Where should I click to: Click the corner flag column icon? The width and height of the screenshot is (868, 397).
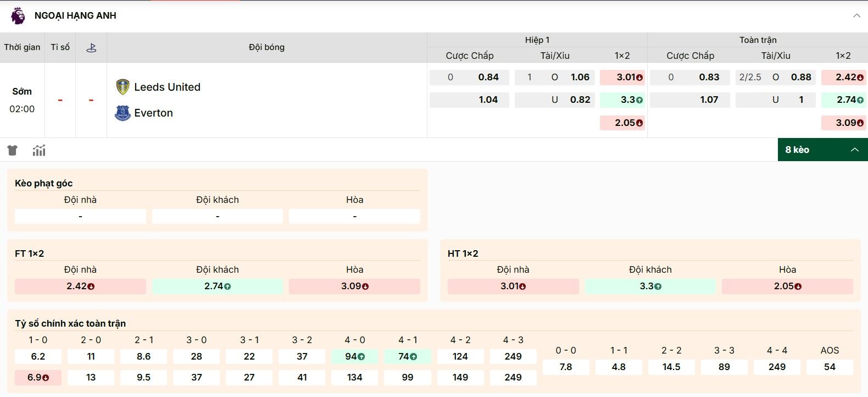(x=91, y=48)
